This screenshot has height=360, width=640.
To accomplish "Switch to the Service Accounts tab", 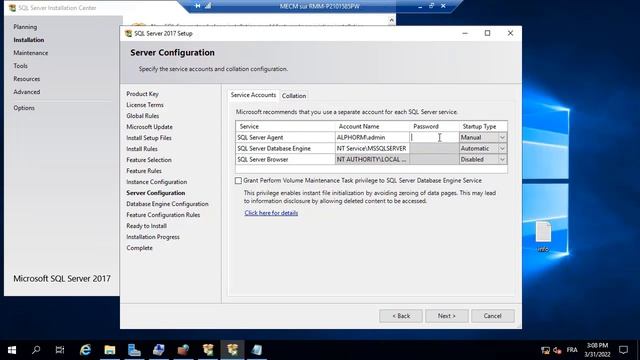I will click(253, 95).
